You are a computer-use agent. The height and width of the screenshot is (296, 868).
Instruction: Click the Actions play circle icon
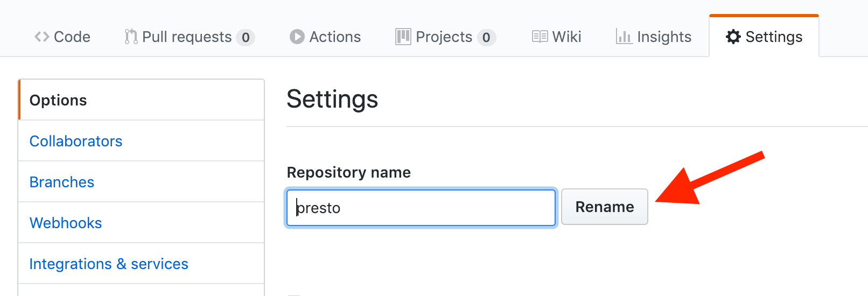click(x=297, y=37)
